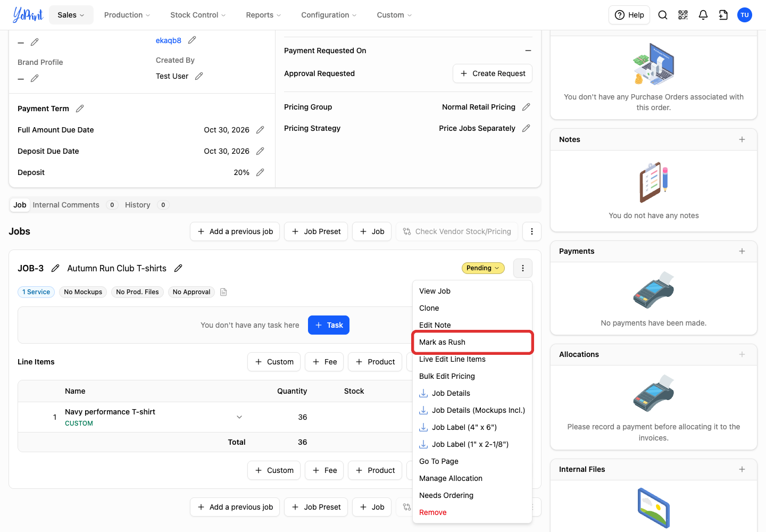Add a new note with plus
Viewport: 766px width, 532px height.
742,139
